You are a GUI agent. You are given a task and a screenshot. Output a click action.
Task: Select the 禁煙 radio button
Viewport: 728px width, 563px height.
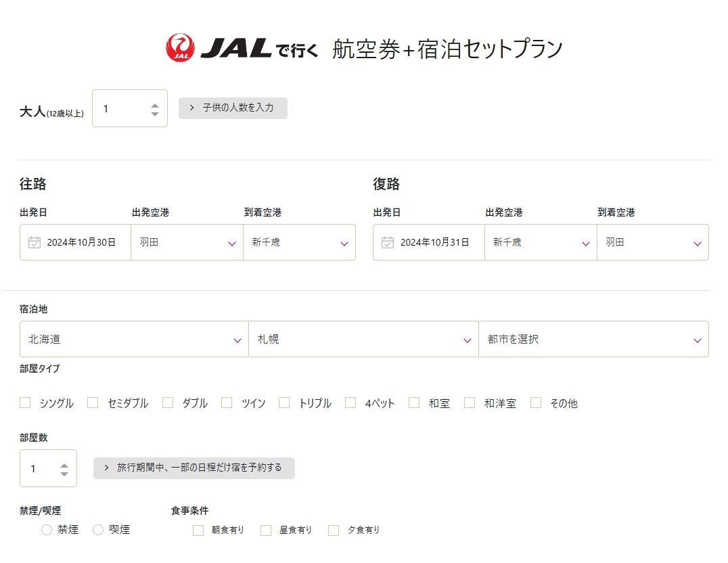[47, 530]
